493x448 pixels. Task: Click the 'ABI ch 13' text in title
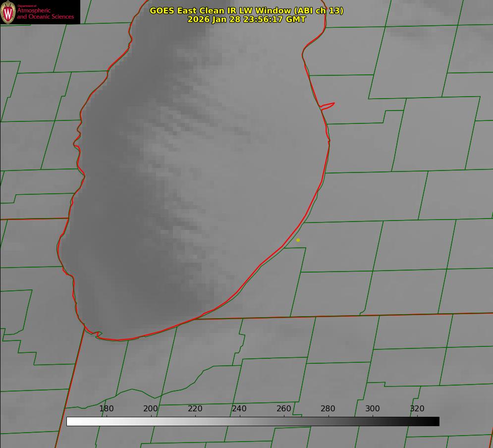tap(319, 10)
